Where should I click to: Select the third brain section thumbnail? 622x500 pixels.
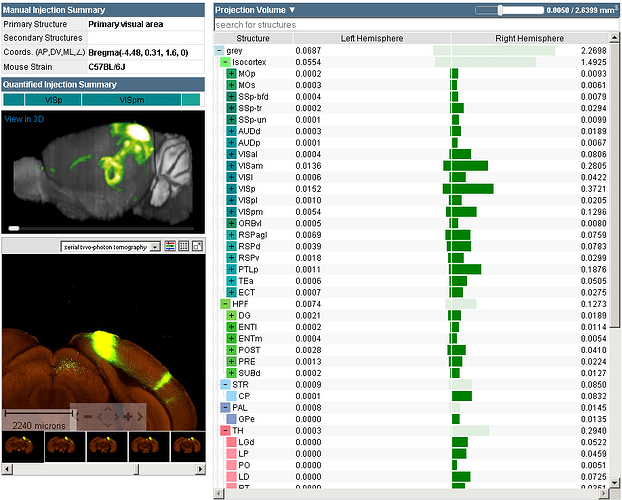pyautogui.click(x=107, y=447)
